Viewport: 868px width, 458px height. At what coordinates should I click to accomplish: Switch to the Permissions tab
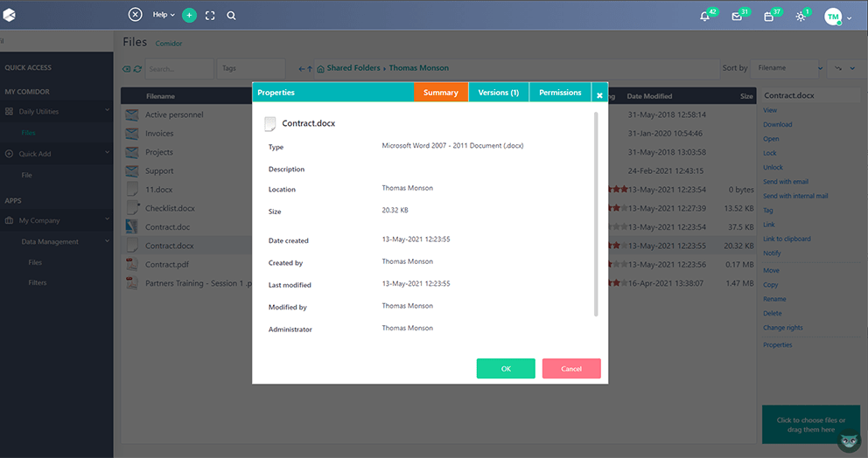pyautogui.click(x=560, y=93)
